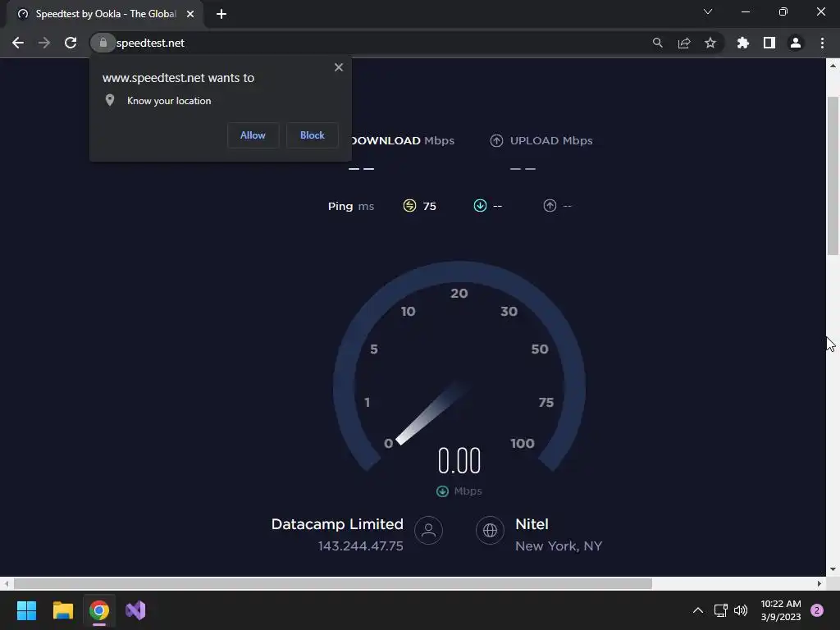Click the Ping ms label
This screenshot has width=840, height=630.
pyautogui.click(x=351, y=206)
